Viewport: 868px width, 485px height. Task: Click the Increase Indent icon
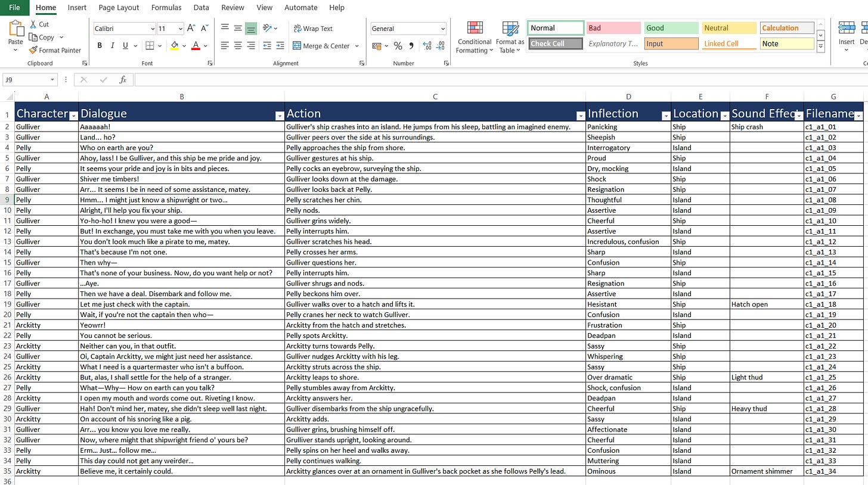pyautogui.click(x=280, y=46)
